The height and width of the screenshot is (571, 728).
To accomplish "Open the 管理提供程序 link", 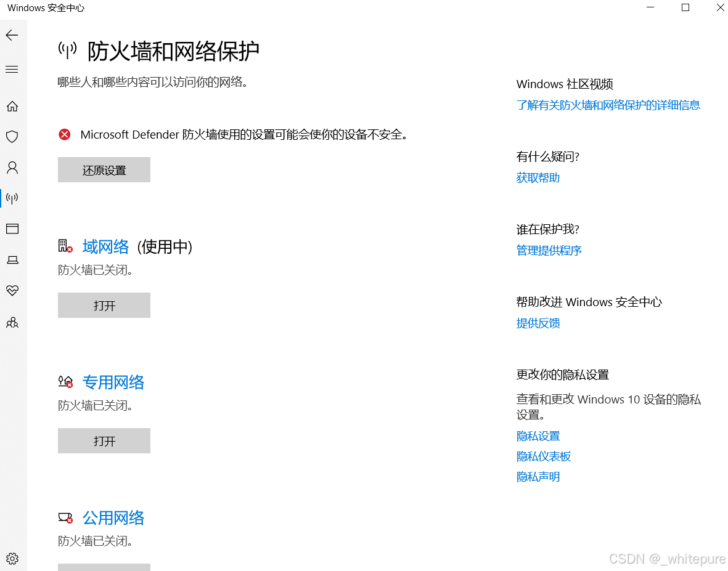I will pyautogui.click(x=549, y=251).
